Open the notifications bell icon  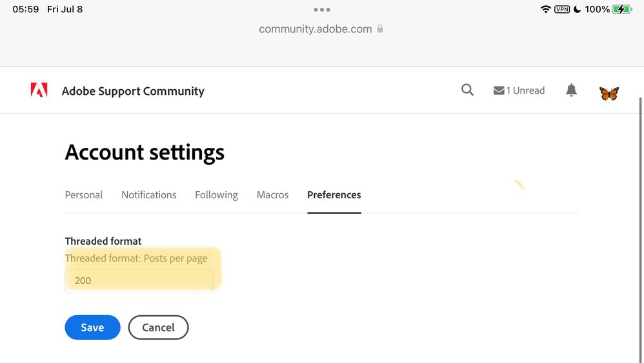pyautogui.click(x=571, y=90)
